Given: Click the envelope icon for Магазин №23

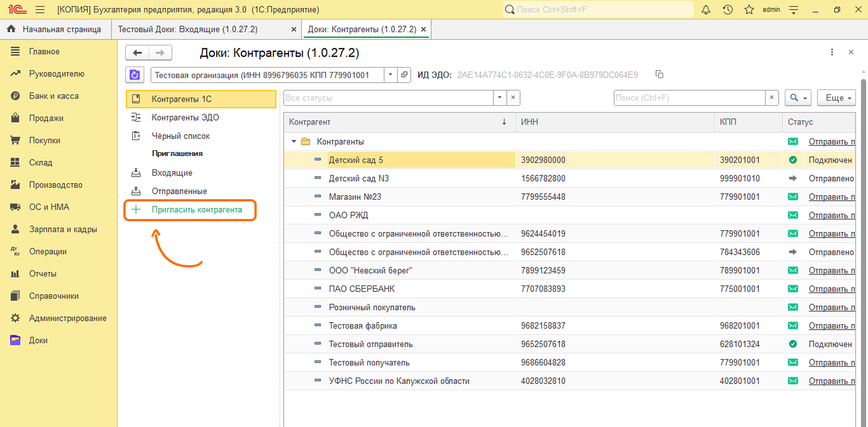Looking at the screenshot, I should (x=793, y=196).
